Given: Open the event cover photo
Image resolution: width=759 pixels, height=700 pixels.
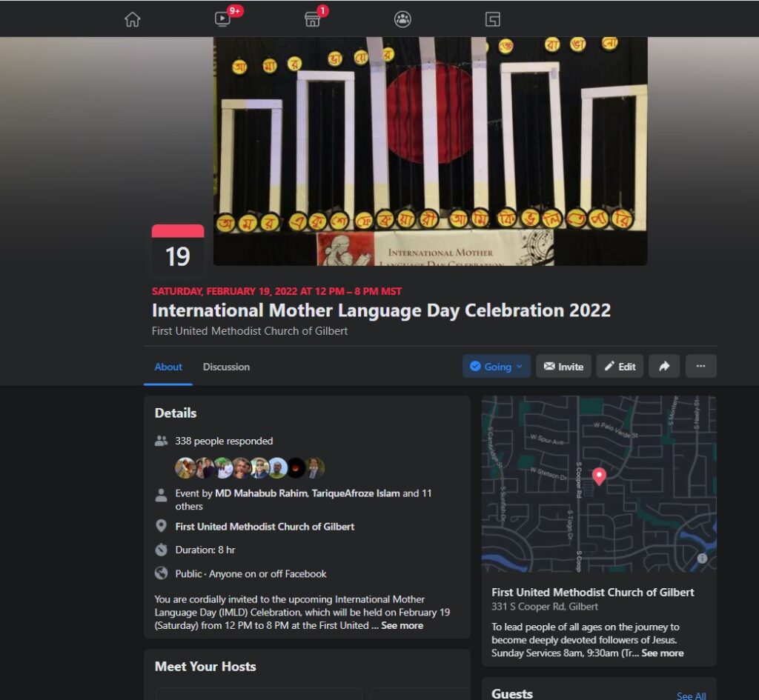Looking at the screenshot, I should (x=431, y=151).
